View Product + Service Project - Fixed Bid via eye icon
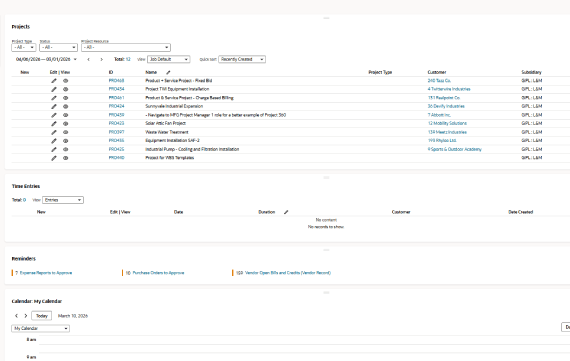Viewport: 570px width, 361px height. [65, 81]
